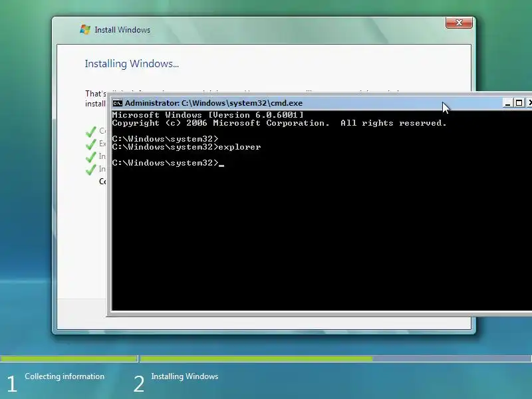Click the Installing Windows progress bar
Image resolution: width=532 pixels, height=399 pixels.
click(x=336, y=358)
